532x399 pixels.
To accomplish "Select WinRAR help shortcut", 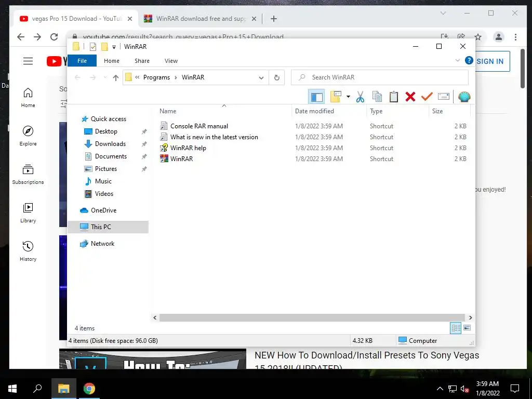I will pyautogui.click(x=188, y=148).
